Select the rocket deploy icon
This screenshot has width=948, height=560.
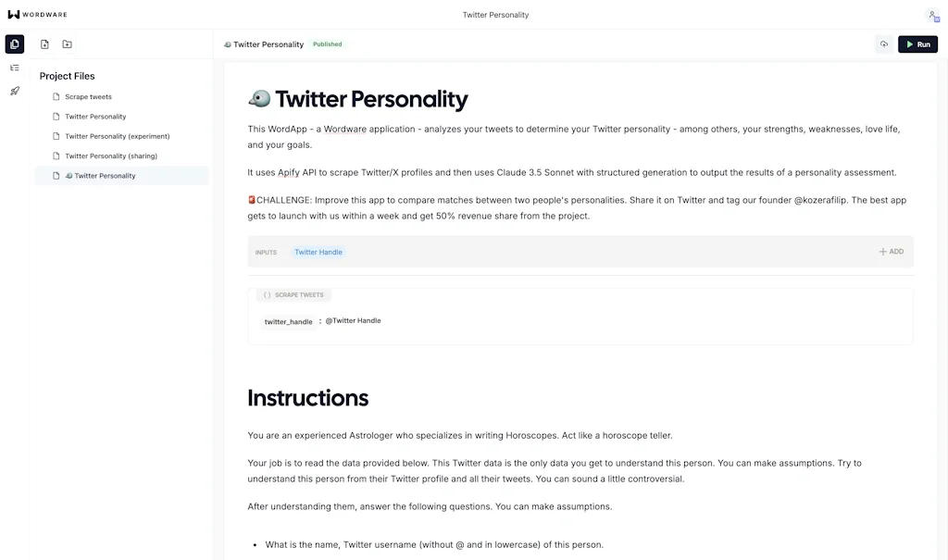point(13,90)
